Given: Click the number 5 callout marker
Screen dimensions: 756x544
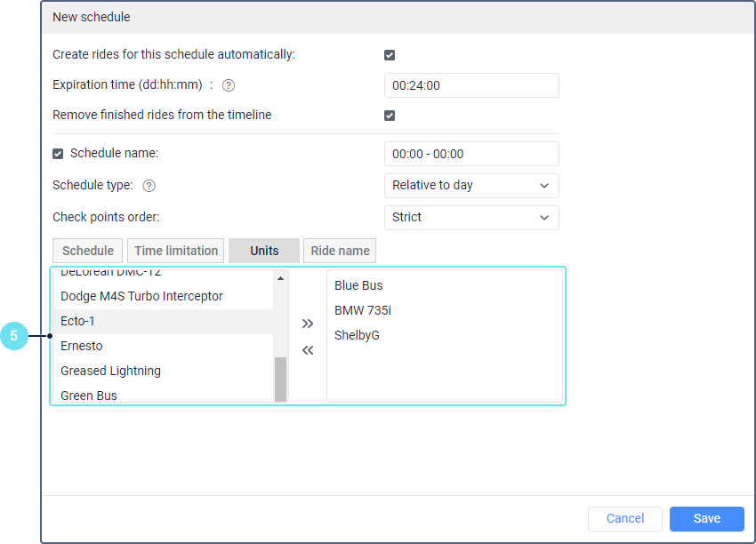Looking at the screenshot, I should coord(15,336).
